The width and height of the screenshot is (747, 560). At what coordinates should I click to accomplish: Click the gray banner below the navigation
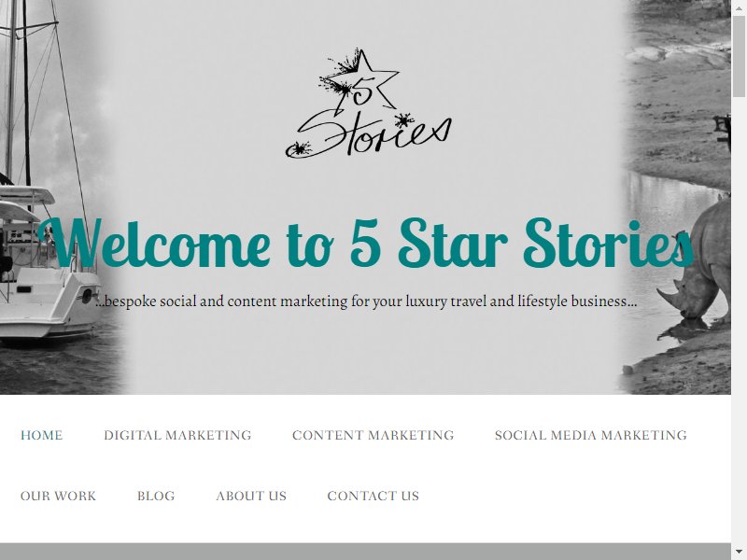365,552
